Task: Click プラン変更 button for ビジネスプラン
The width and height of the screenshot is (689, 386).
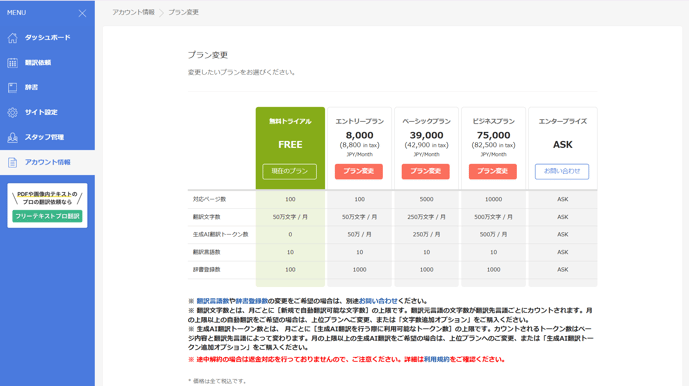Action: (x=493, y=171)
